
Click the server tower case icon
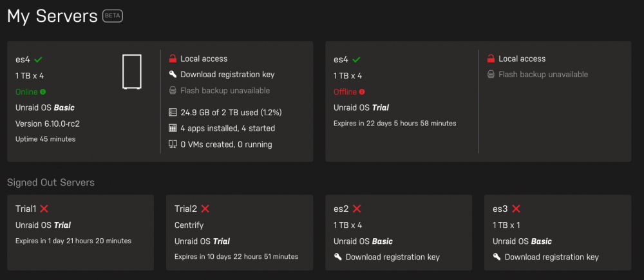coord(132,71)
